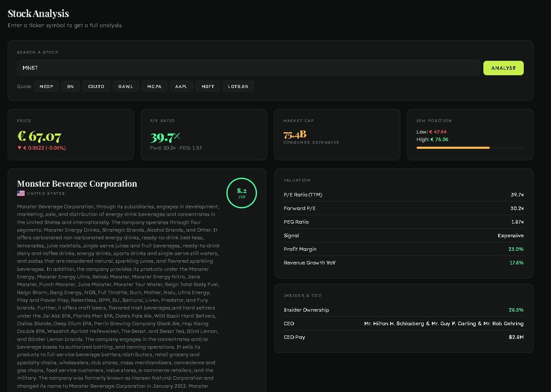Click the Insider Ownership 28.5% value
551x392 pixels.
point(517,310)
